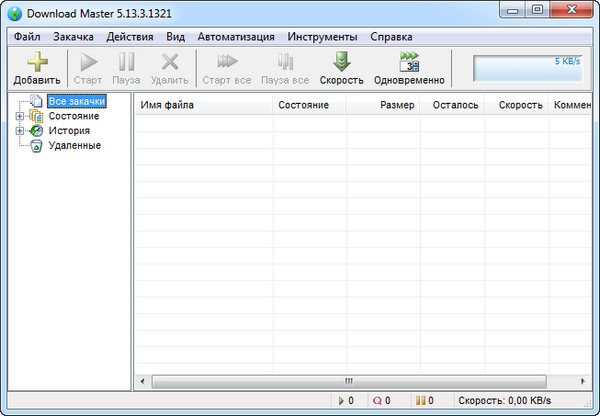This screenshot has height=416, width=600.
Task: Expand the Состояние tree node
Action: click(20, 116)
